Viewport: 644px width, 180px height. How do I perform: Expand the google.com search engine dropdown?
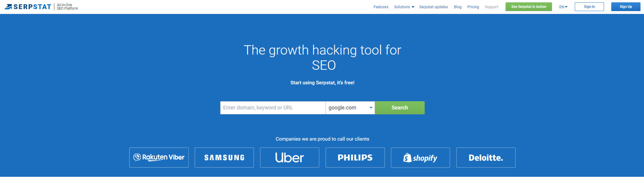click(350, 108)
